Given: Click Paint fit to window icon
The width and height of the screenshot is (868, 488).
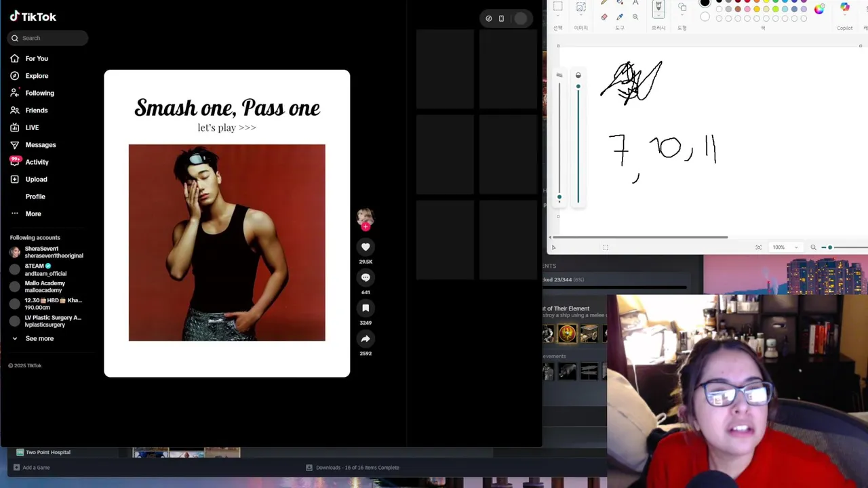Looking at the screenshot, I should coord(758,247).
